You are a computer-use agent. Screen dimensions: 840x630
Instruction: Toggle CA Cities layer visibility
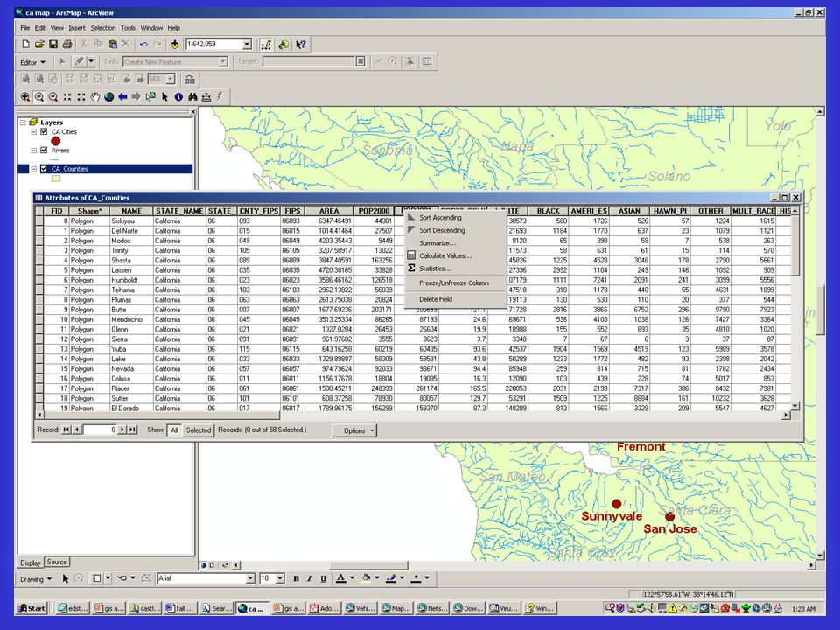[x=44, y=131]
